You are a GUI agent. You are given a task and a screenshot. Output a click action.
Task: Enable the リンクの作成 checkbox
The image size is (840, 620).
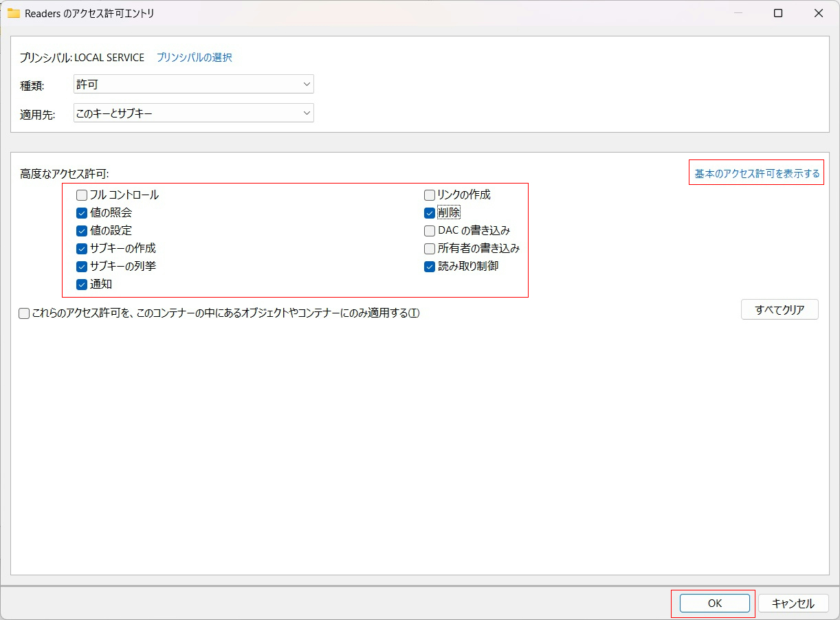430,195
